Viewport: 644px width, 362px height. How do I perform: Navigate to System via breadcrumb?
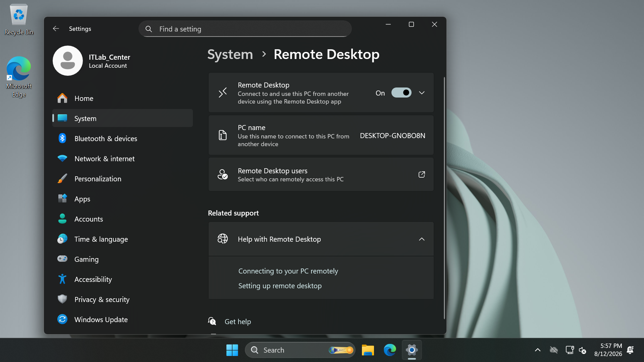pos(230,54)
